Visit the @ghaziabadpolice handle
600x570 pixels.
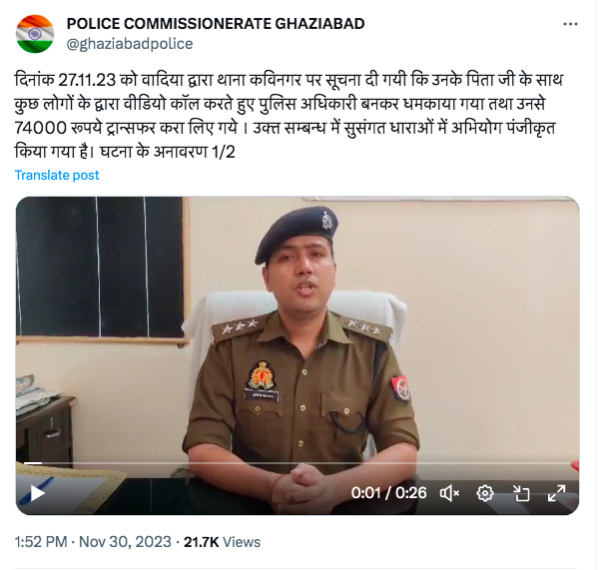coord(130,44)
